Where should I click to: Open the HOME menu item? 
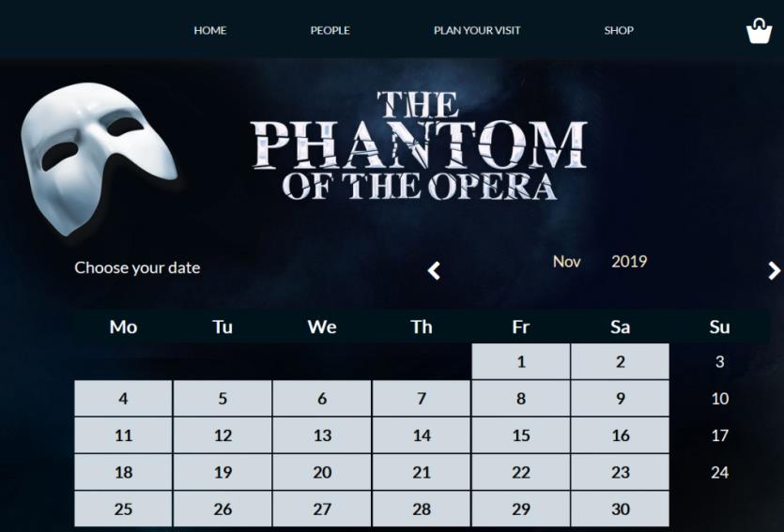tap(210, 30)
